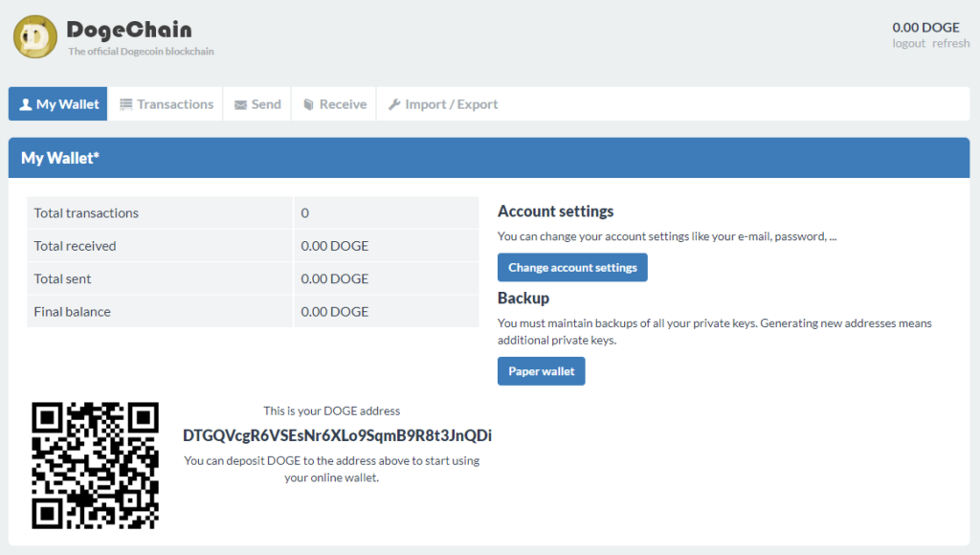
Task: Click the envelope icon beside Send
Action: point(241,104)
